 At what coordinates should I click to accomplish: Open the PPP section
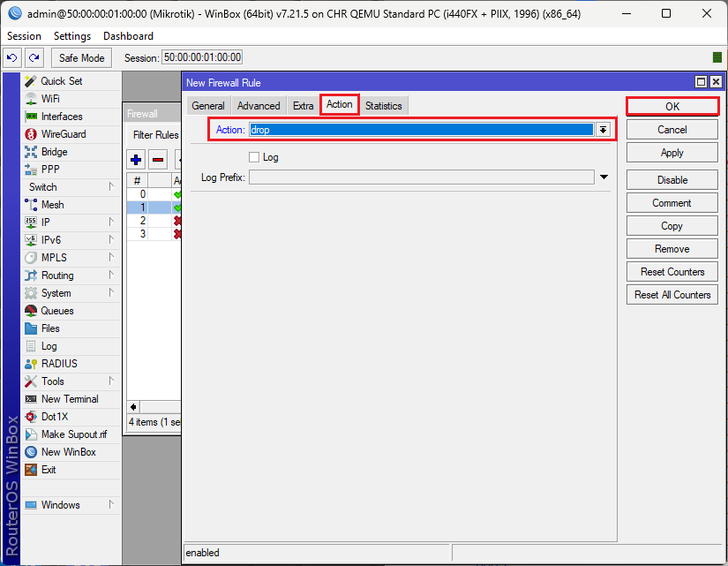tap(71, 170)
